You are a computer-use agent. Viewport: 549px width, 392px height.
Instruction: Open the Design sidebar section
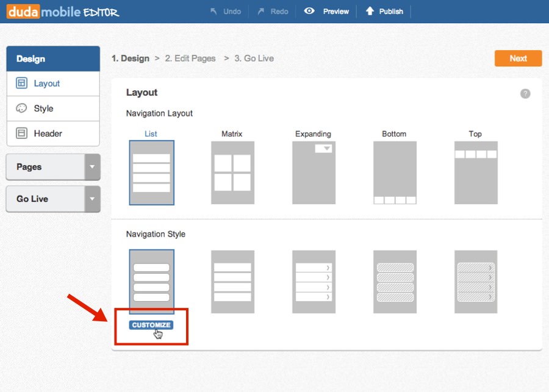[x=53, y=59]
